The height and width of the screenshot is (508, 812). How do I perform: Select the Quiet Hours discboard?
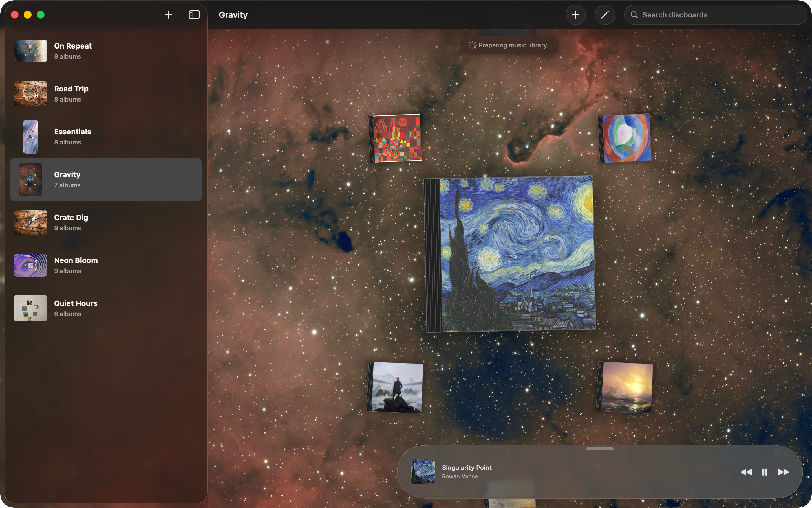pos(106,308)
